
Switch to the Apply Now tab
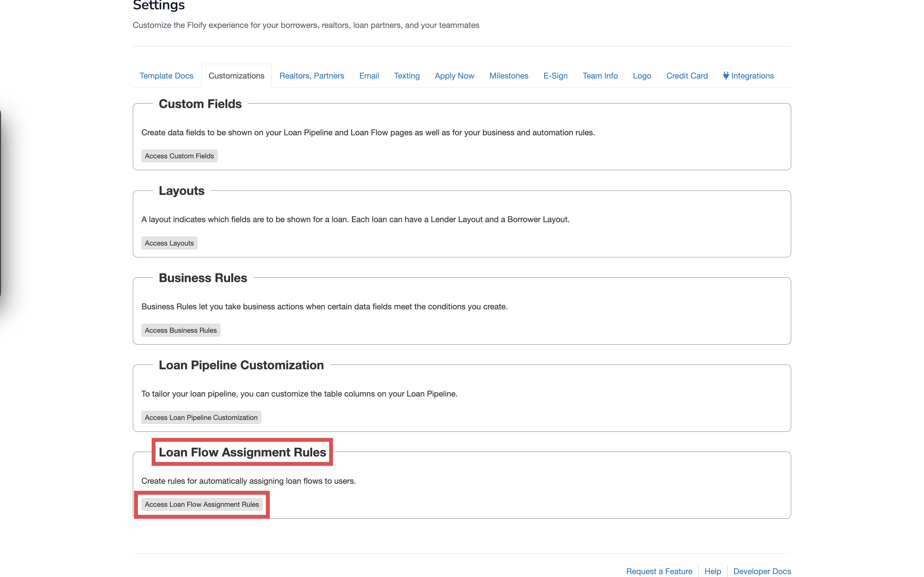tap(454, 76)
